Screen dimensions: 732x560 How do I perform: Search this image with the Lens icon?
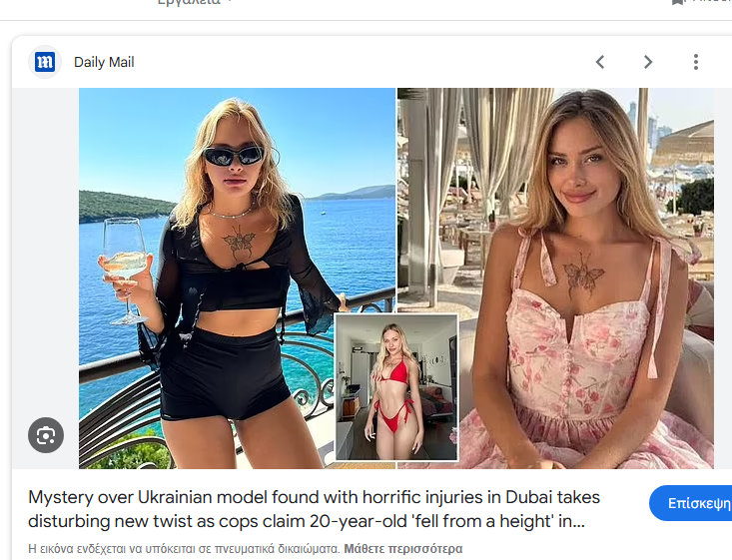46,435
